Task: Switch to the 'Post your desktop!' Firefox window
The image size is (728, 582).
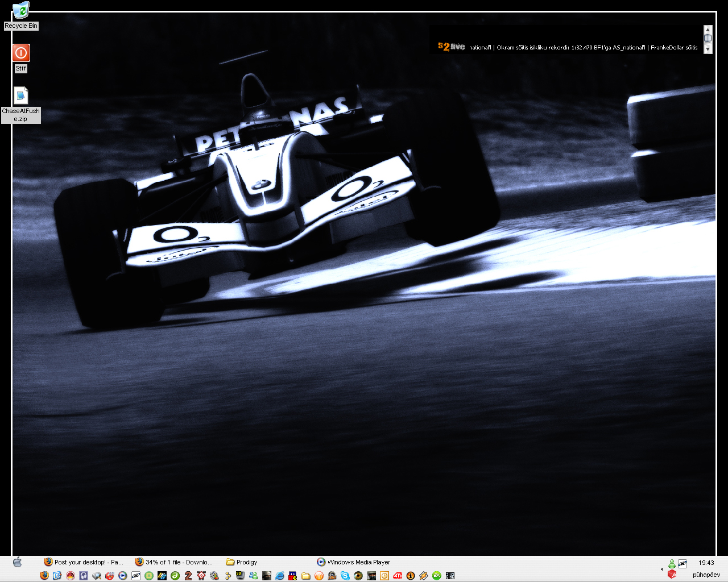Action: (x=84, y=562)
